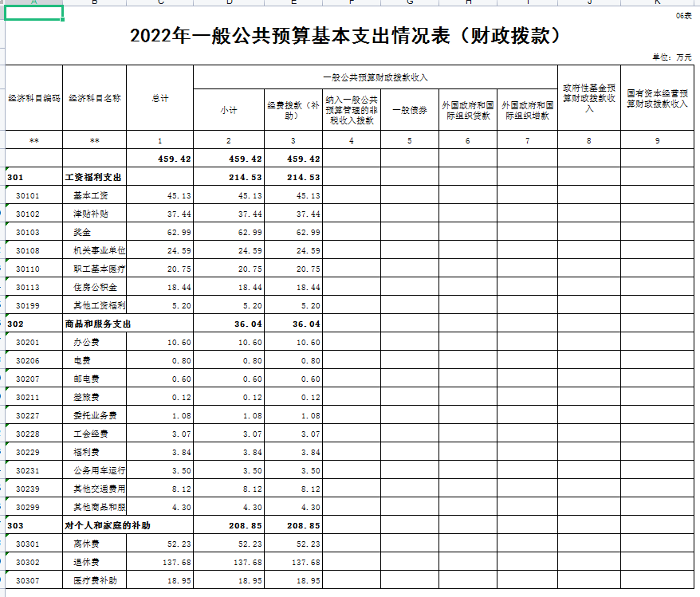This screenshot has width=700, height=597.
Task: Select the 办公费 name cell
Action: click(x=95, y=342)
